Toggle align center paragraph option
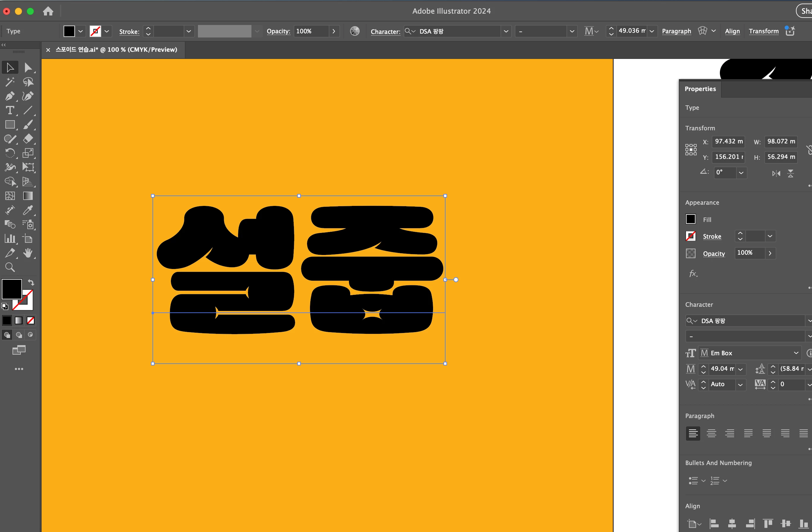Viewport: 812px width, 532px height. coord(711,433)
